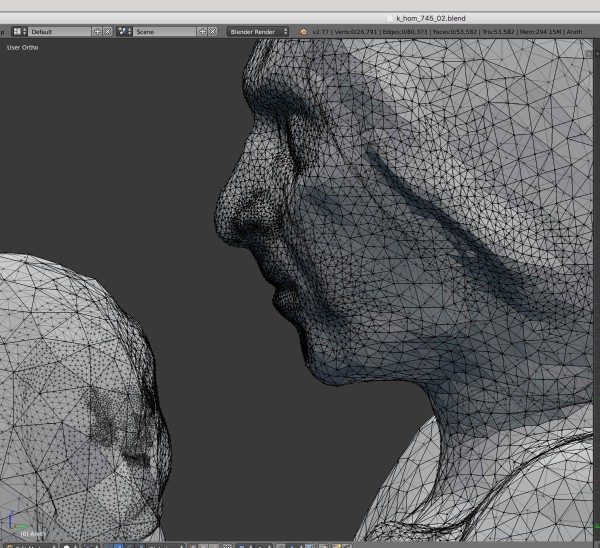Screen dimensions: 600x548
Task: Open the scene browse icon
Action: point(126,32)
